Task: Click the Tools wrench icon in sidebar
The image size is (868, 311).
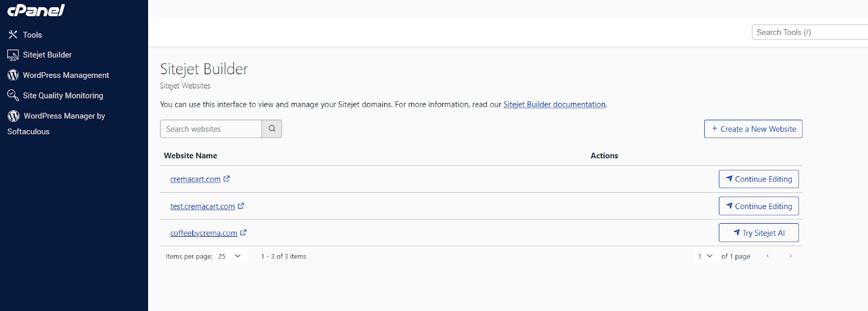Action: click(x=13, y=35)
